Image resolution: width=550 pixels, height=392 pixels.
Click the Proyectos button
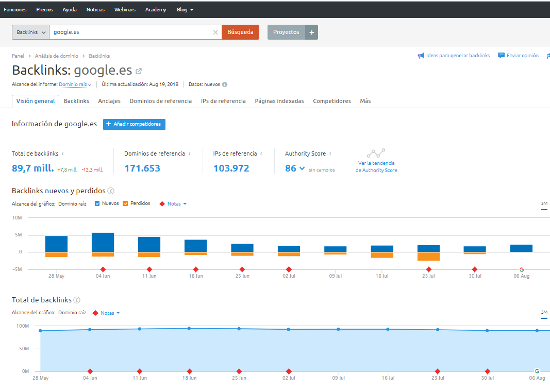(286, 32)
